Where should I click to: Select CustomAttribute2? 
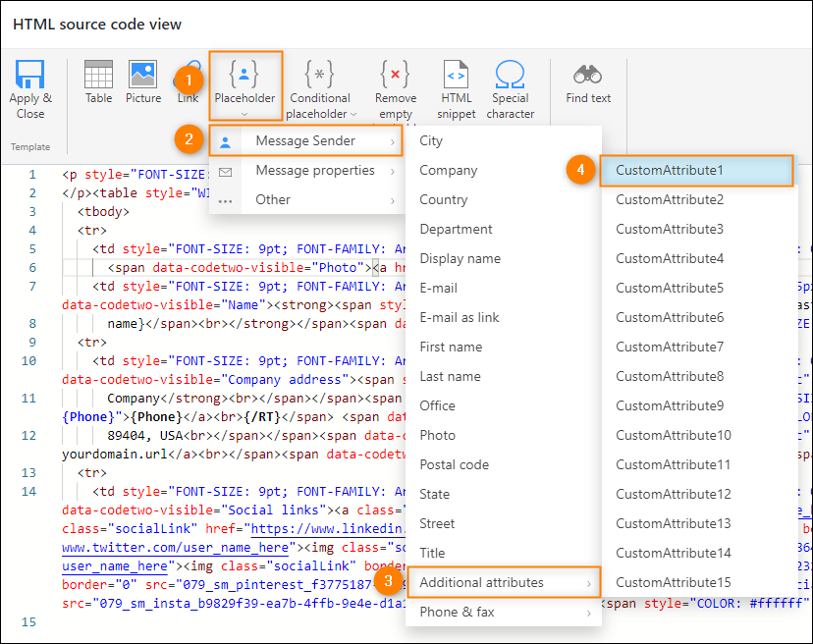tap(699, 199)
